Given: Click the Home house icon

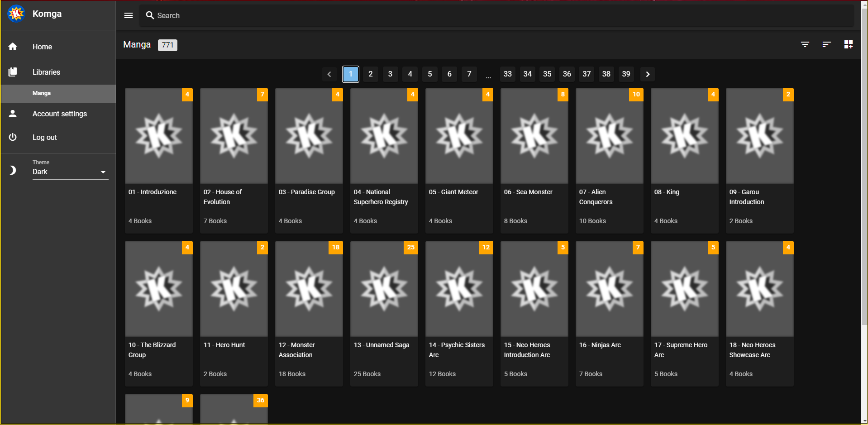Looking at the screenshot, I should [x=13, y=47].
